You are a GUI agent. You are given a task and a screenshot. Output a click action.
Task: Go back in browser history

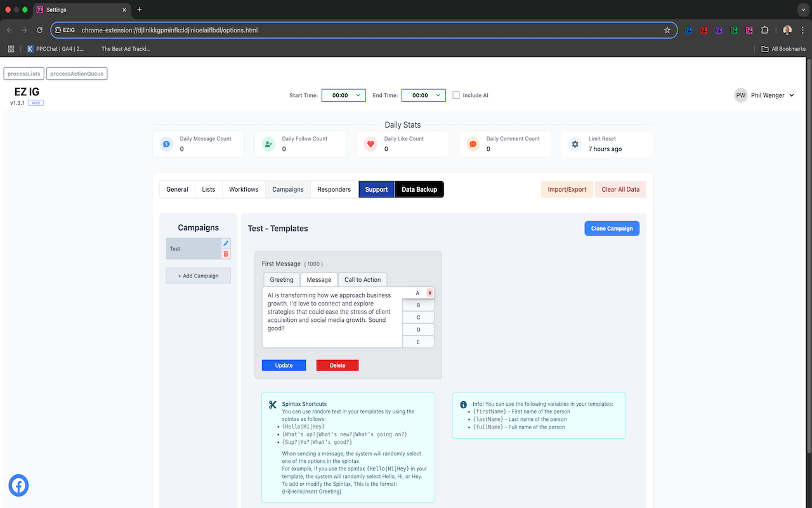click(x=10, y=30)
